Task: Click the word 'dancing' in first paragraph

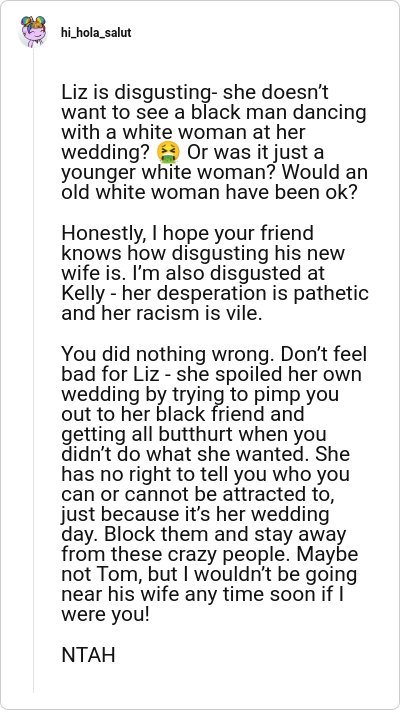Action: [x=331, y=113]
